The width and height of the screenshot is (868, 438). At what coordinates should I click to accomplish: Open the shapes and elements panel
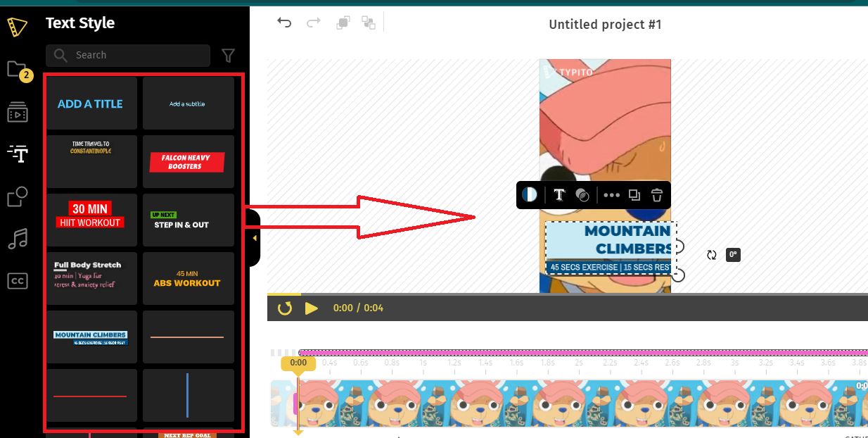click(x=18, y=196)
